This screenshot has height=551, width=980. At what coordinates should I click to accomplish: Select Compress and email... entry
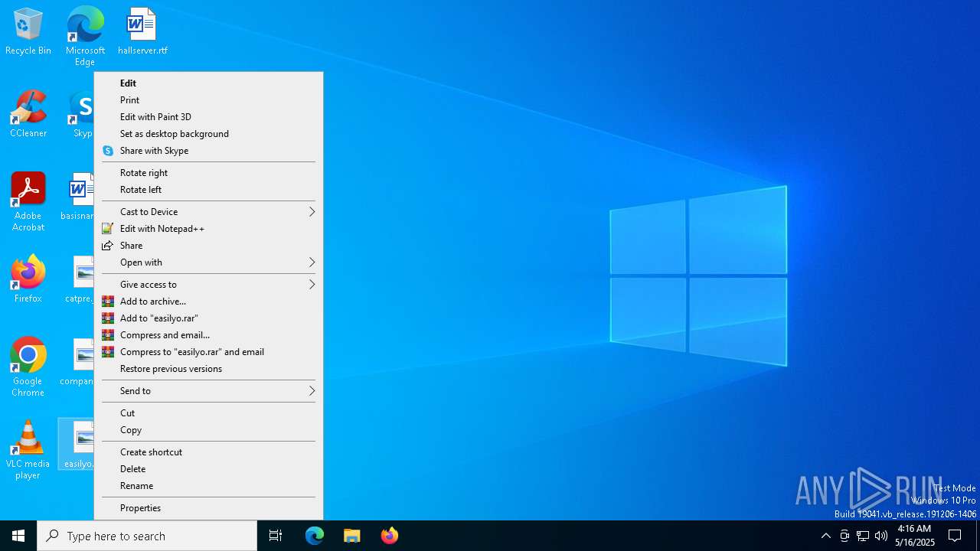208,335
